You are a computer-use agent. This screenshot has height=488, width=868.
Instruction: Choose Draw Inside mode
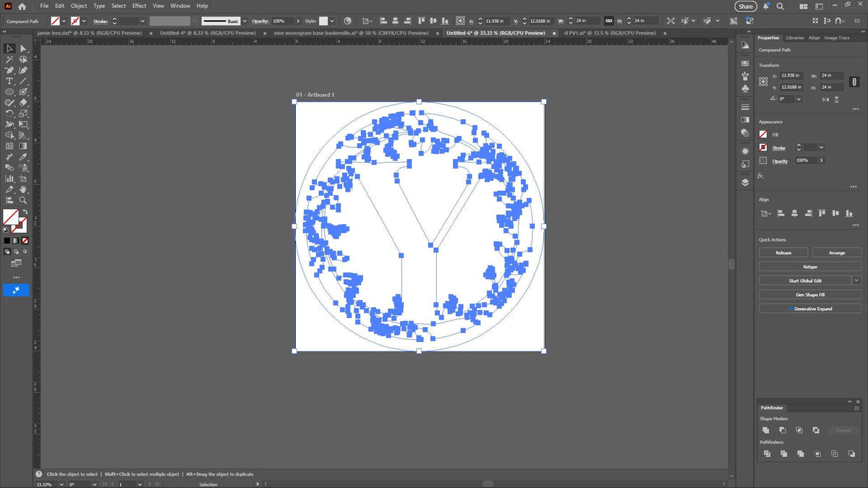tap(25, 251)
